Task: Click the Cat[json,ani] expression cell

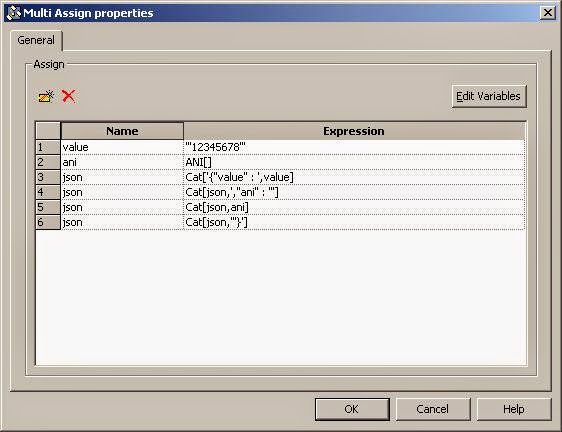Action: pyautogui.click(x=354, y=207)
